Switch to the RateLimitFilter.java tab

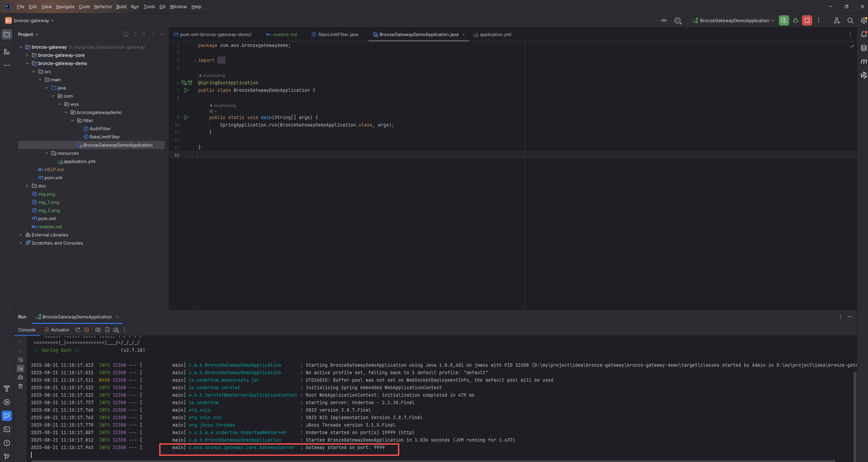point(338,34)
